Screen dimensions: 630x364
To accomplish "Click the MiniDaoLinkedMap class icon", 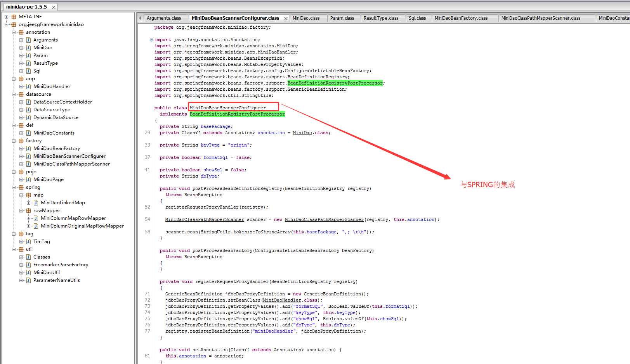I will pos(36,203).
